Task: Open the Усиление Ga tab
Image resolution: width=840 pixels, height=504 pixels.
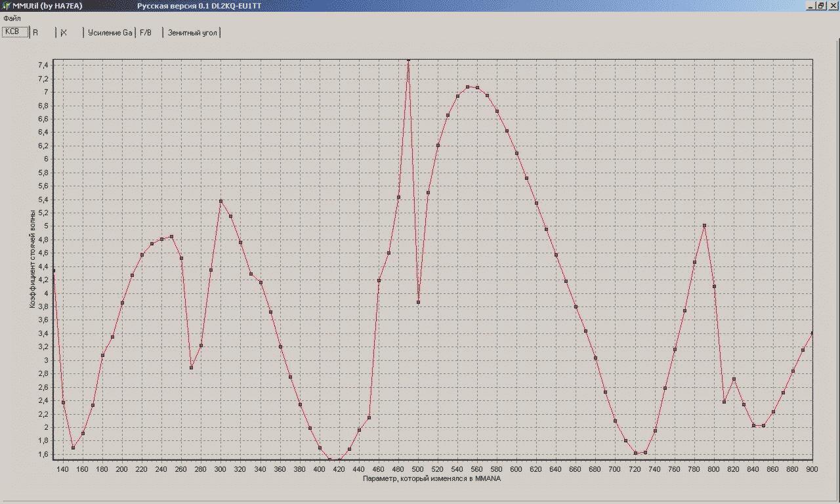Action: [x=110, y=32]
